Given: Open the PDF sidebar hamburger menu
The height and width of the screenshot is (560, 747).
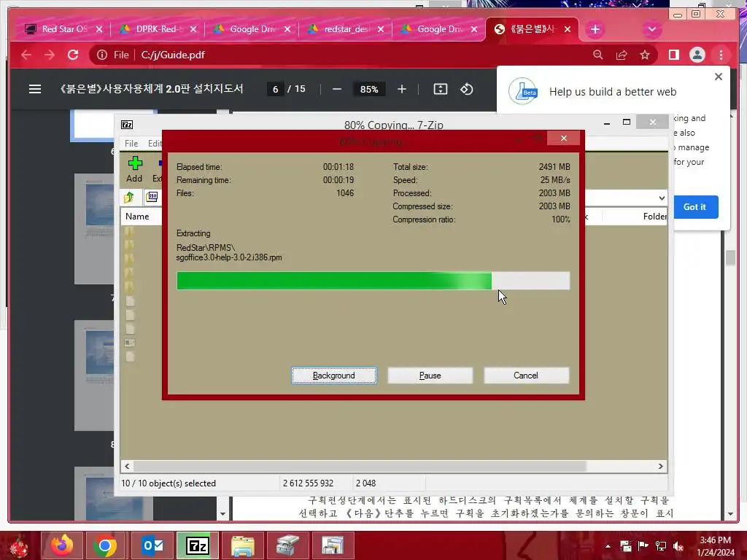Looking at the screenshot, I should 35,89.
